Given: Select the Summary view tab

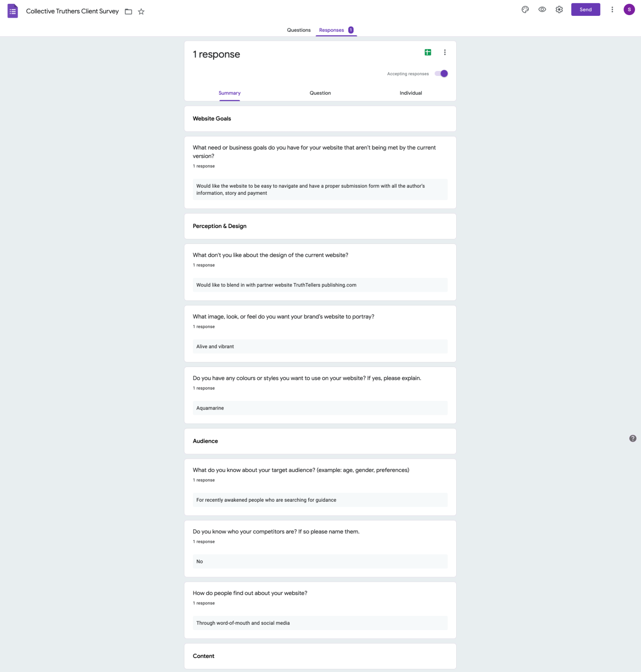Looking at the screenshot, I should tap(229, 93).
